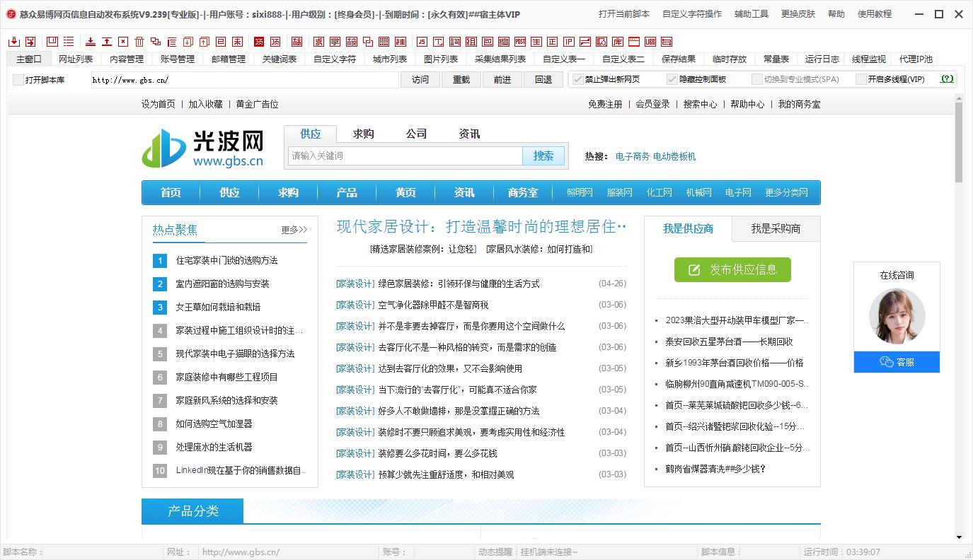
Task: Click the 标 toolbar icon
Action: click(x=296, y=42)
